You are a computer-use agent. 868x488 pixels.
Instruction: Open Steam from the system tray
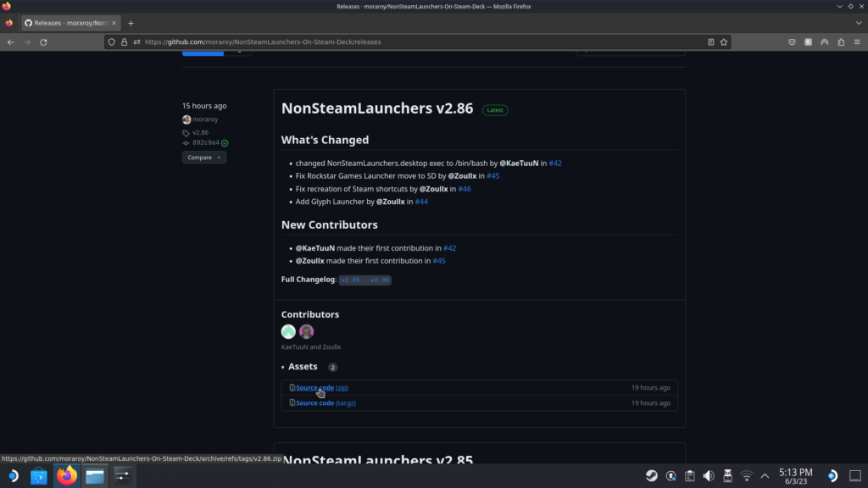(651, 475)
